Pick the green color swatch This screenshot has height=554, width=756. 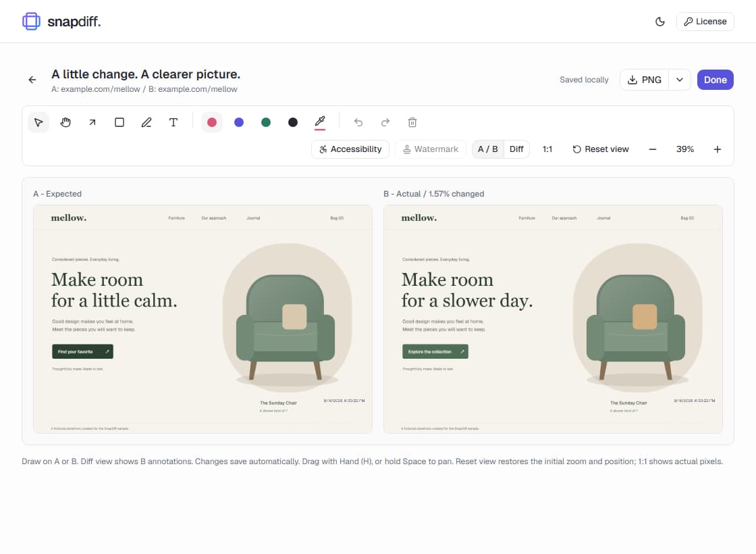[x=266, y=122]
